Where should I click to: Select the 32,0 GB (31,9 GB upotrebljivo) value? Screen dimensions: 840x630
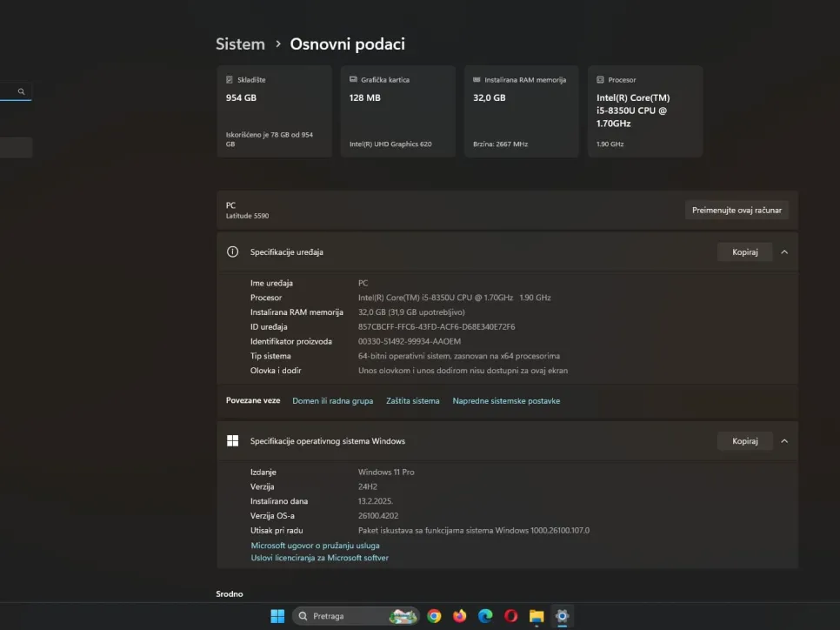(411, 312)
